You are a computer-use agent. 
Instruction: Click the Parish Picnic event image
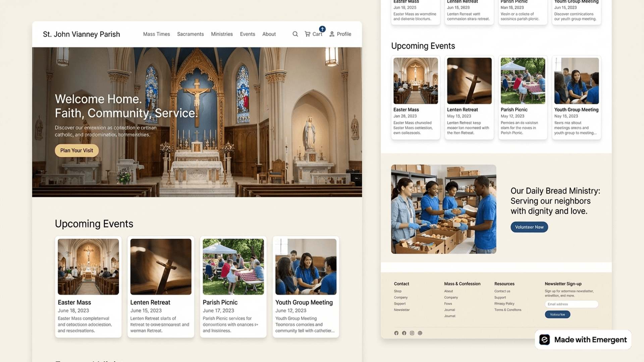coord(233,266)
